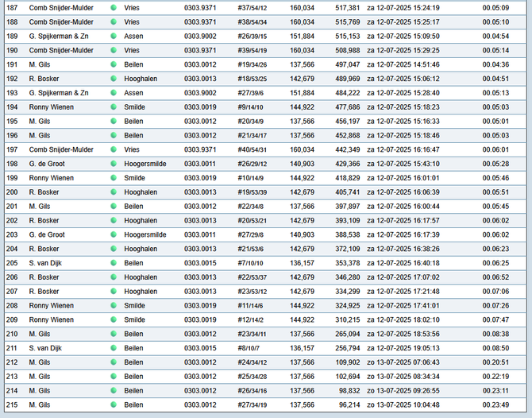532x418 pixels.
Task: Click place Hoogersmilde in row 203
Action: click(x=145, y=234)
